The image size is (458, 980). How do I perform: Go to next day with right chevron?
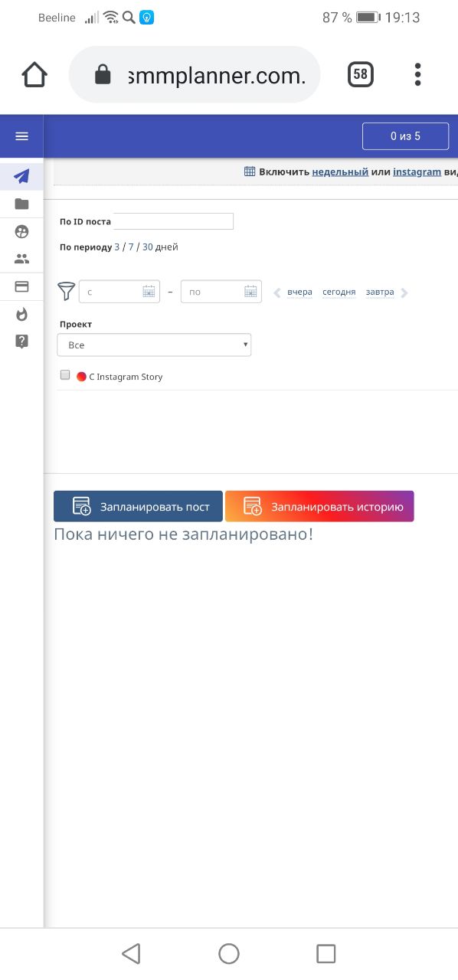(404, 292)
